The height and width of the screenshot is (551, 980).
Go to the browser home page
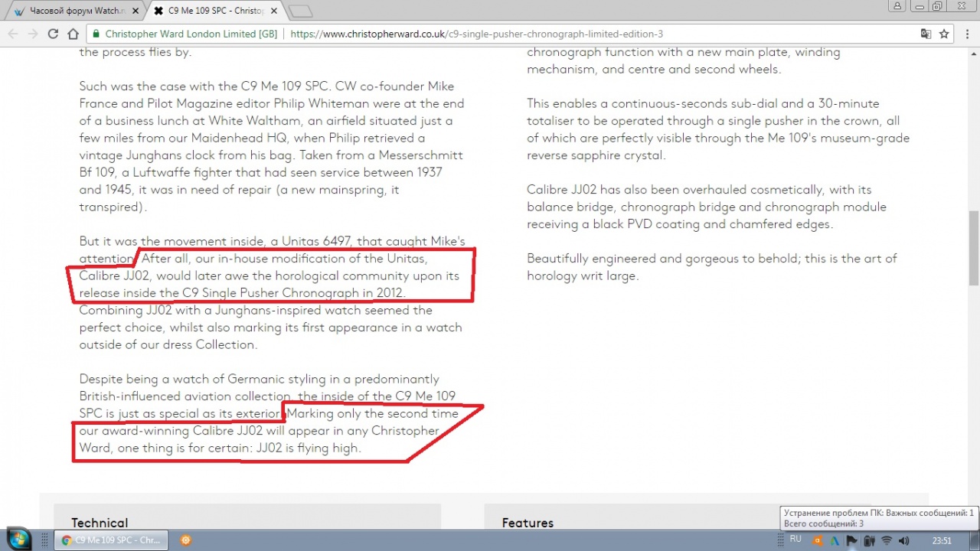73,34
